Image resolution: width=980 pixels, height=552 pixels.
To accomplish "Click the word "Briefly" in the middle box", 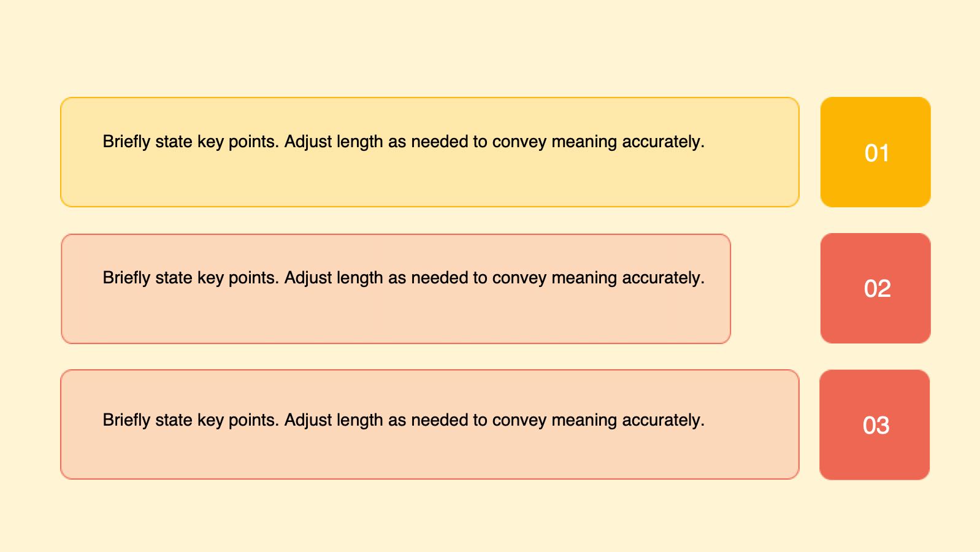I will pos(126,278).
